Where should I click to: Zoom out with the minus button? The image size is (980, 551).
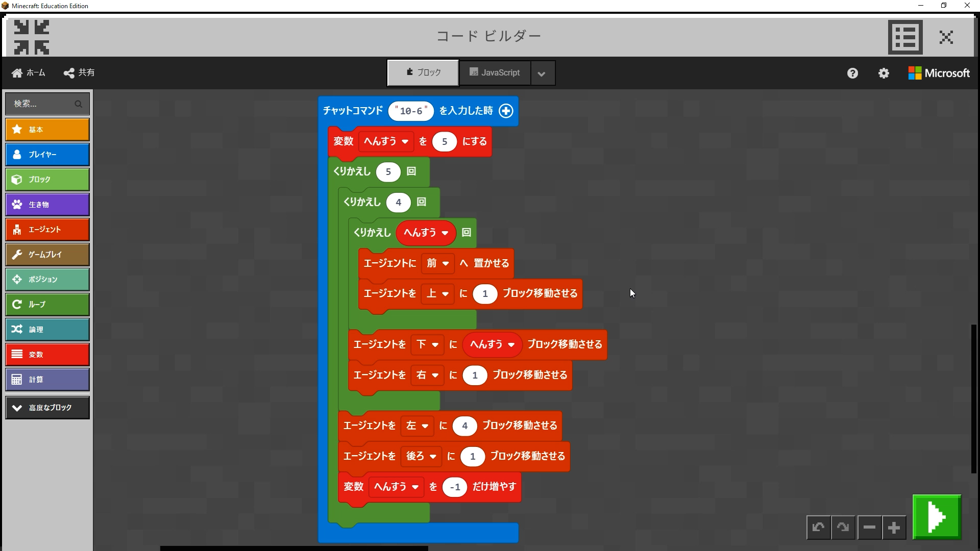869,528
